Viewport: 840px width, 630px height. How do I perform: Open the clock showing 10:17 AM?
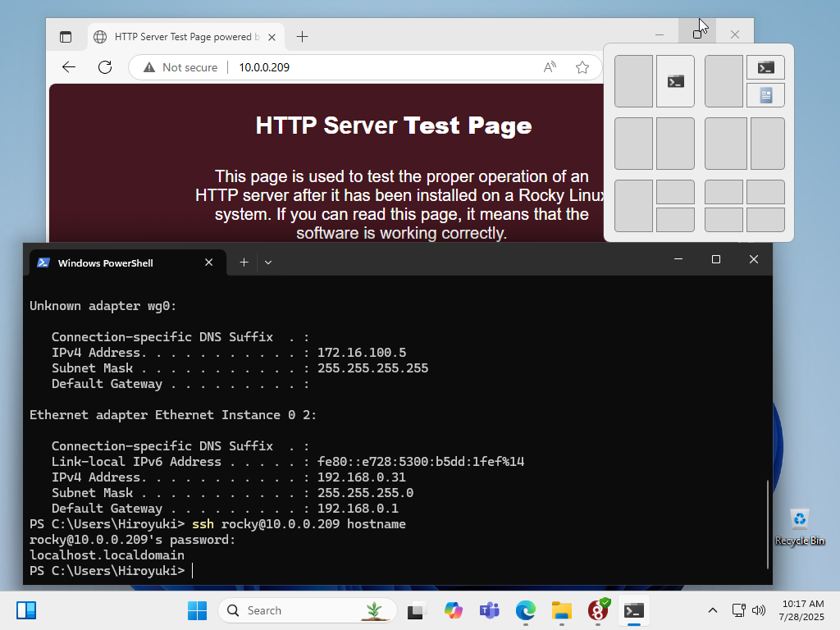coord(801,610)
